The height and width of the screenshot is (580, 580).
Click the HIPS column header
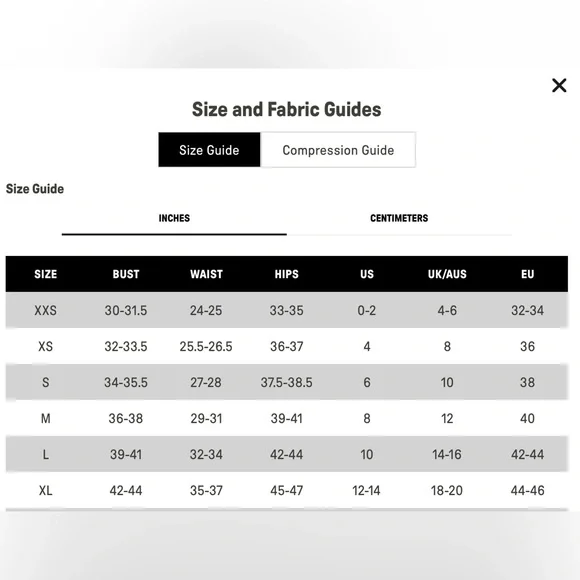(x=286, y=274)
